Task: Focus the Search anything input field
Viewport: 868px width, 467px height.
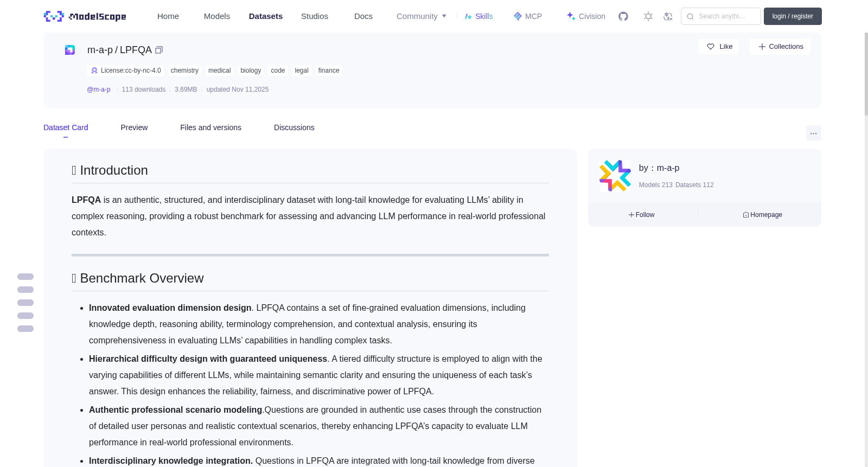Action: (x=721, y=16)
